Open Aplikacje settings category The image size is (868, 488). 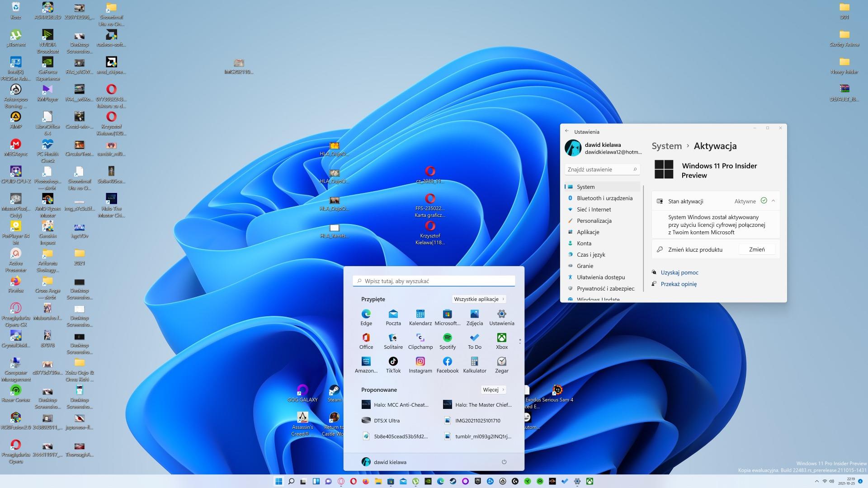coord(602,232)
